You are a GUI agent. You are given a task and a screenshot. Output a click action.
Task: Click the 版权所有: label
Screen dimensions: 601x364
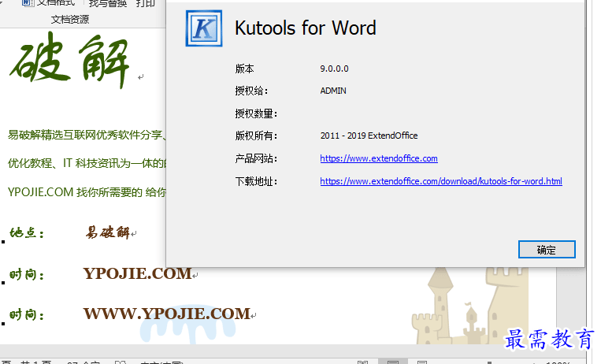[x=256, y=136]
